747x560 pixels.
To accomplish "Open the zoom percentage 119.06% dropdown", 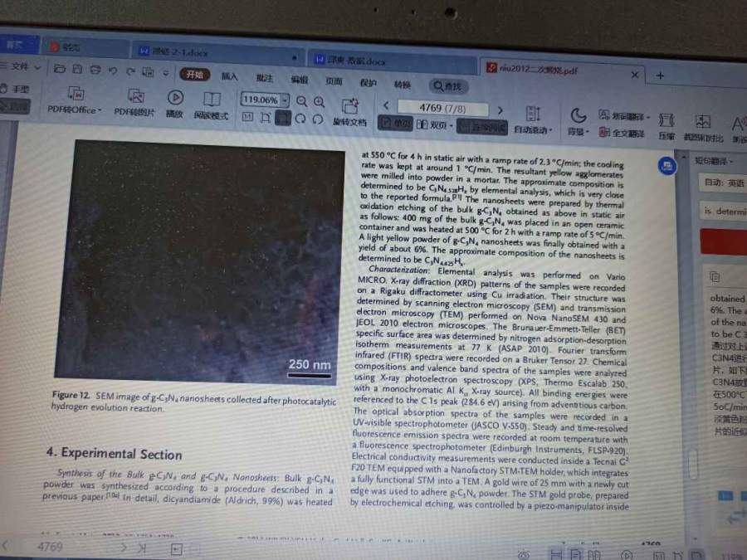I will click(x=285, y=100).
